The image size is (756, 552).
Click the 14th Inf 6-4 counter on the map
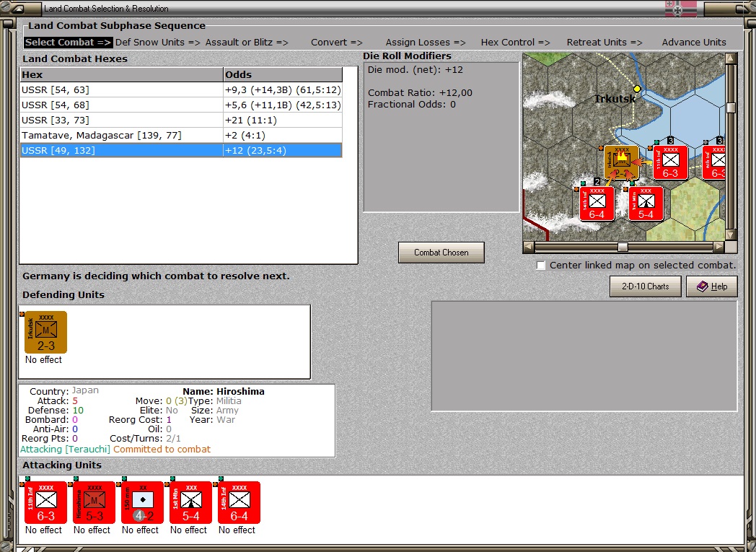pyautogui.click(x=597, y=203)
